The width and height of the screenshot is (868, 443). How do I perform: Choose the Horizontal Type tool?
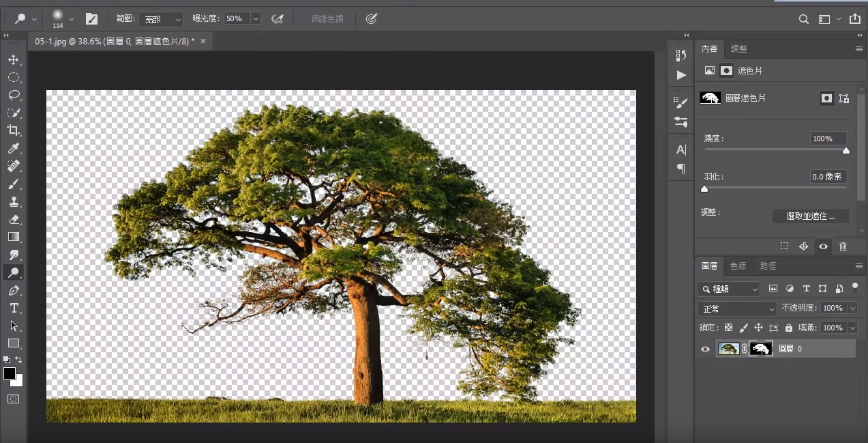[x=13, y=309]
